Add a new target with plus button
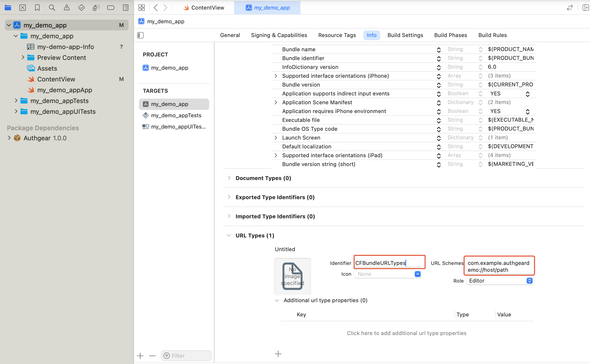The image size is (590, 364). coord(140,356)
